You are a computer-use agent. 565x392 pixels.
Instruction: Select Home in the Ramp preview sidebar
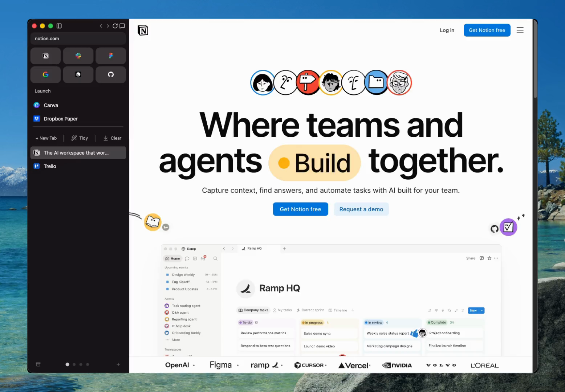pyautogui.click(x=172, y=259)
